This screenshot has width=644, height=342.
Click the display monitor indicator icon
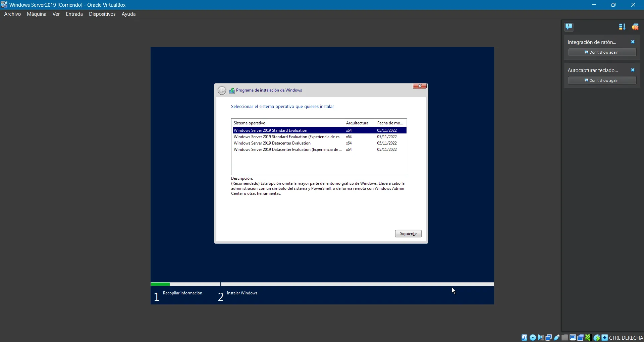[x=573, y=338]
